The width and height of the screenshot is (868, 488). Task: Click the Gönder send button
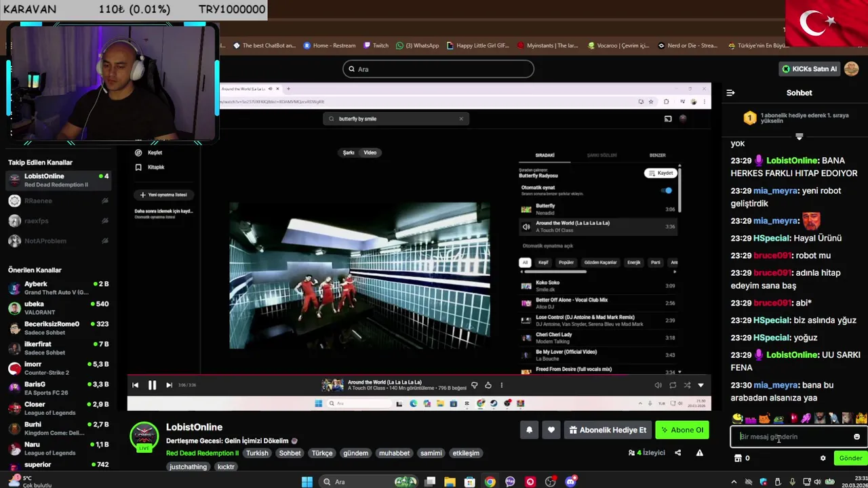(x=850, y=458)
